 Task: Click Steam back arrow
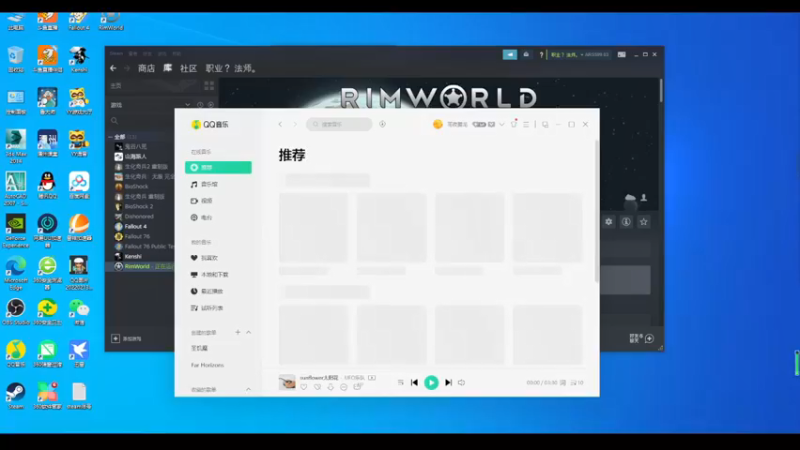(x=113, y=68)
